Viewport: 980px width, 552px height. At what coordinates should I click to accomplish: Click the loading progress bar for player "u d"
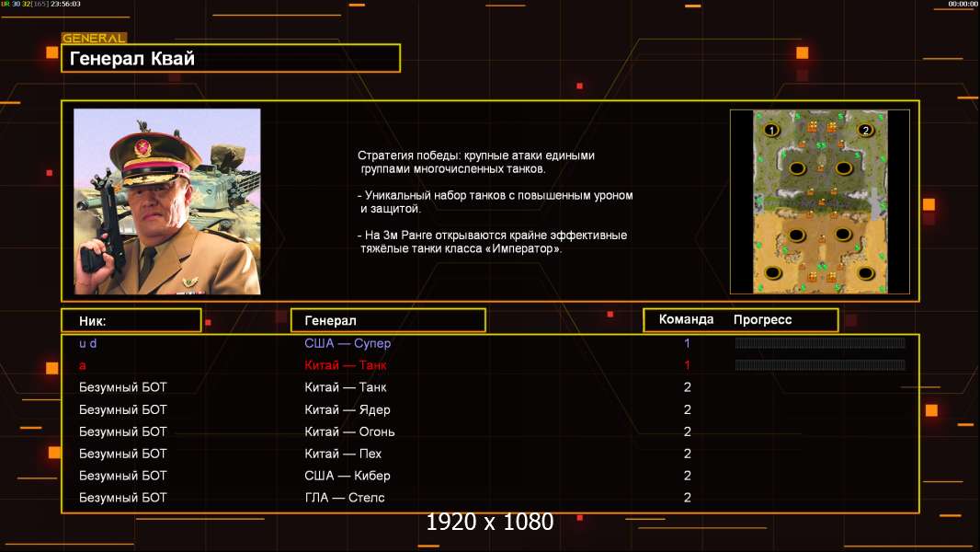coord(820,342)
